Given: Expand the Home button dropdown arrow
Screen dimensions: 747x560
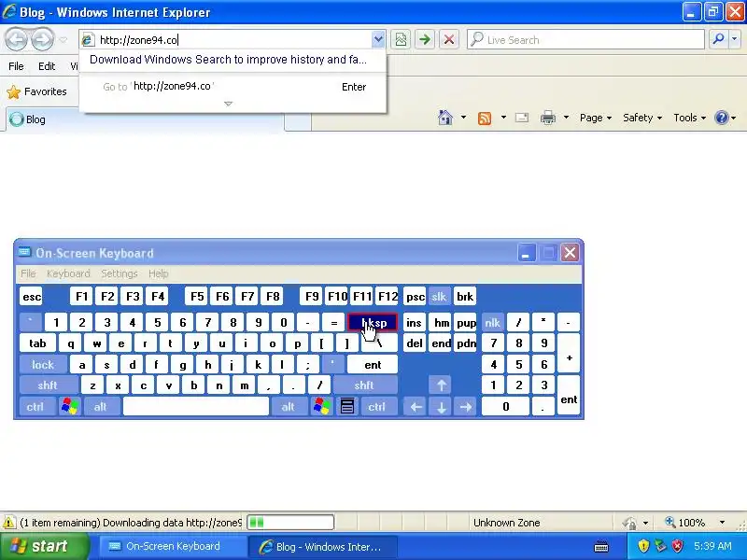Looking at the screenshot, I should (x=463, y=118).
